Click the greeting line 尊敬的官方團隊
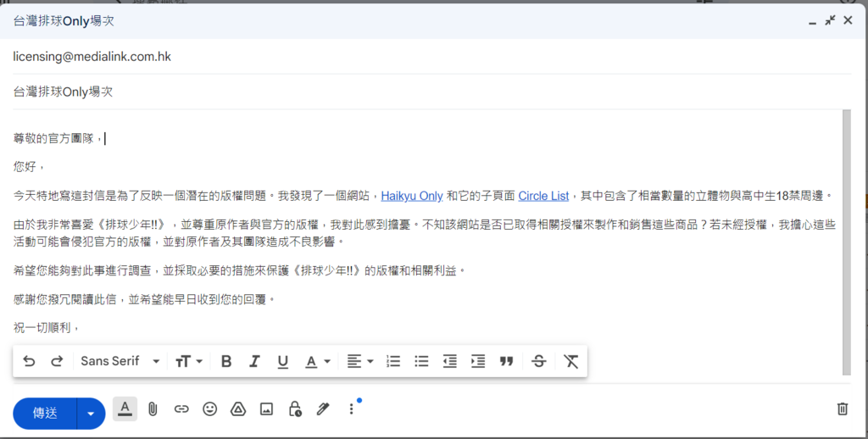 click(x=58, y=138)
